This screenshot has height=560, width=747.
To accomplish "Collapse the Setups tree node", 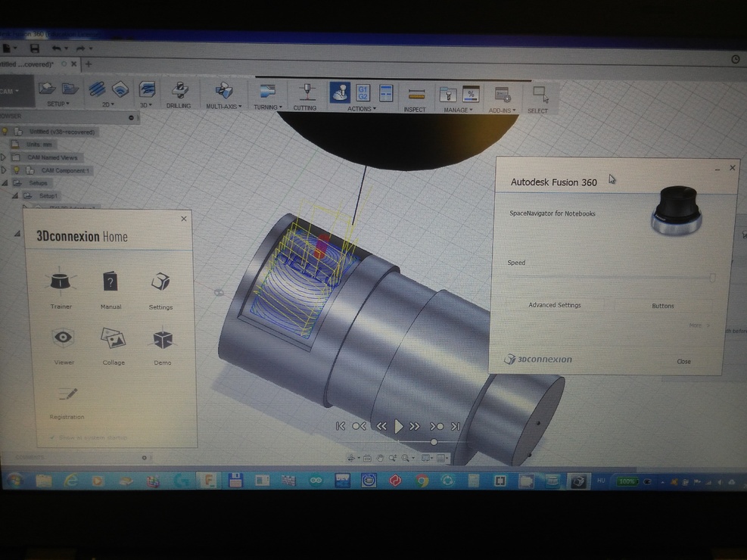I will coord(5,183).
